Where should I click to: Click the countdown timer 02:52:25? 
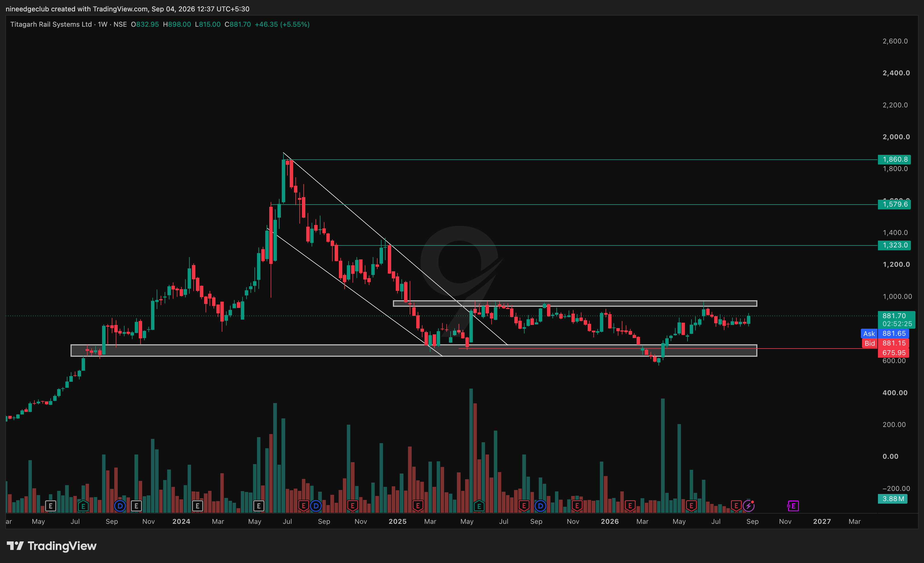click(x=897, y=324)
